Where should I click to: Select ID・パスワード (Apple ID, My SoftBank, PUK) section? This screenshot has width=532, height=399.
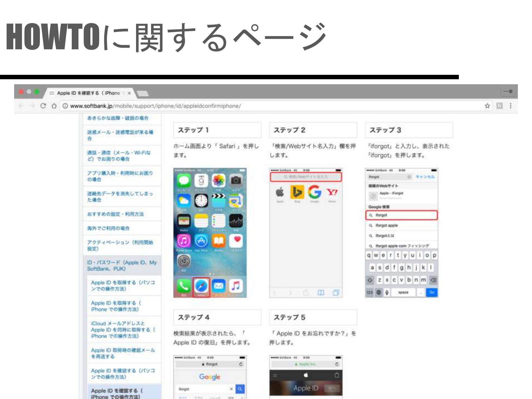[x=122, y=265]
